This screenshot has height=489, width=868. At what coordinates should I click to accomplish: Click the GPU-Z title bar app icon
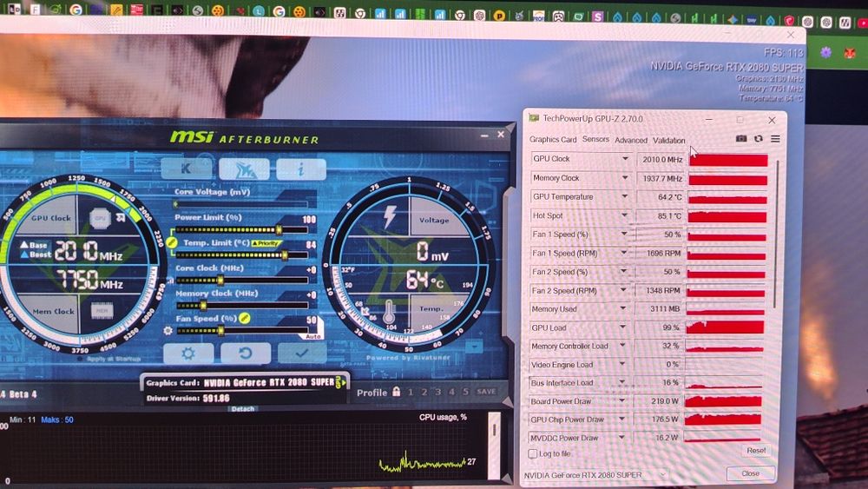tap(534, 118)
